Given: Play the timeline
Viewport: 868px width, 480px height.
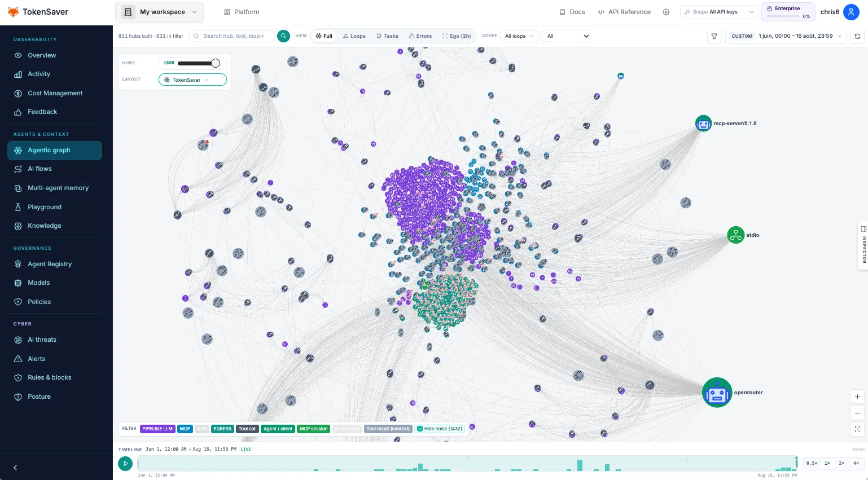Looking at the screenshot, I should (125, 464).
